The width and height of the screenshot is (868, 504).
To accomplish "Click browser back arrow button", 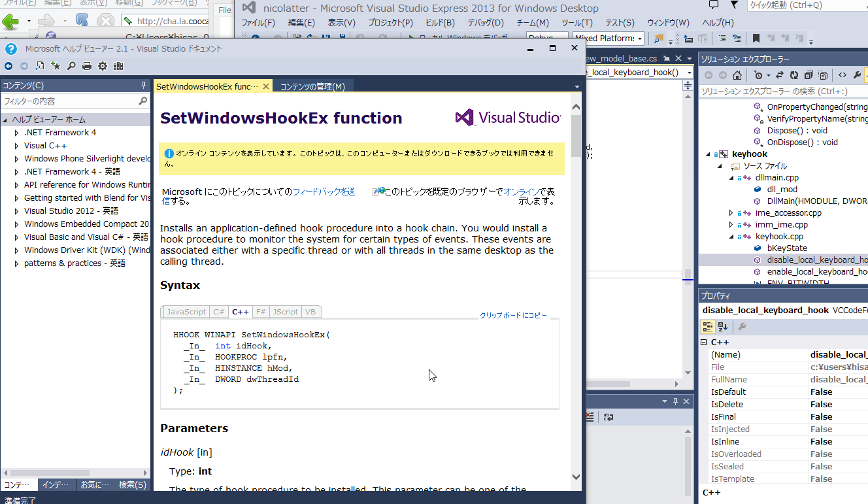I will 10,22.
